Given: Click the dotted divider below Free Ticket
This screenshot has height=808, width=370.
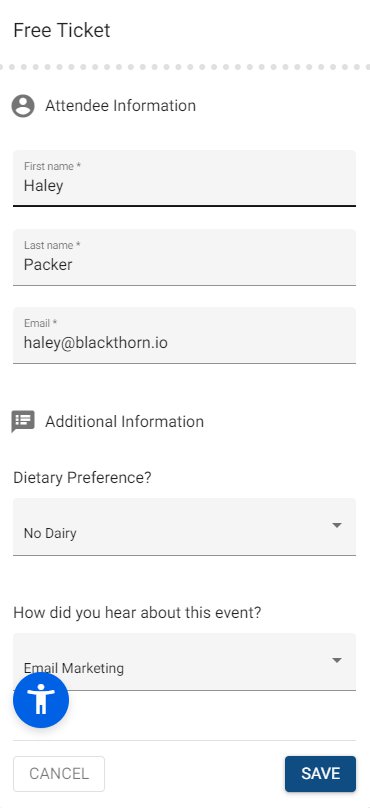Looking at the screenshot, I should click(185, 67).
